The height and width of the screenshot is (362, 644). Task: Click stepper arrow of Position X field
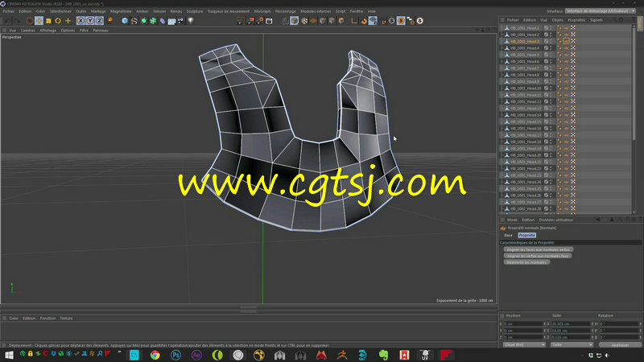[x=545, y=324]
